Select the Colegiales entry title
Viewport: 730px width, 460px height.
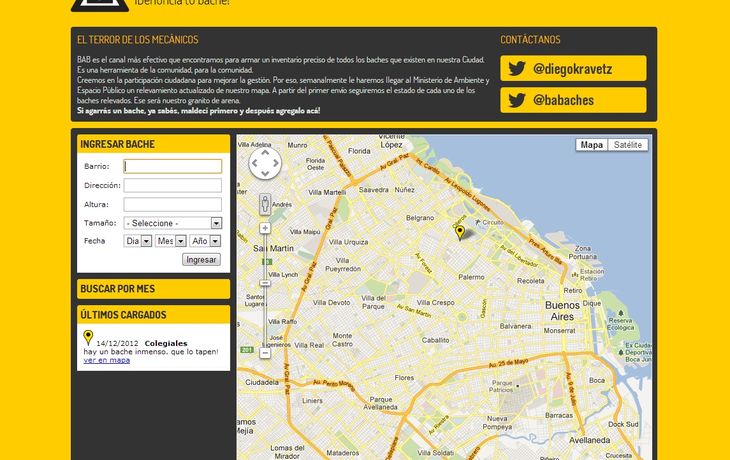click(x=166, y=343)
